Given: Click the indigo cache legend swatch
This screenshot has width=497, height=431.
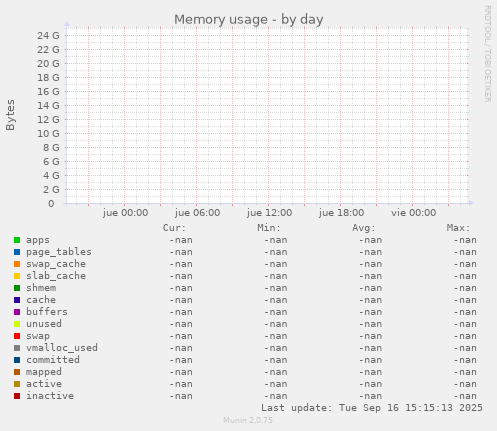Looking at the screenshot, I should point(17,300).
